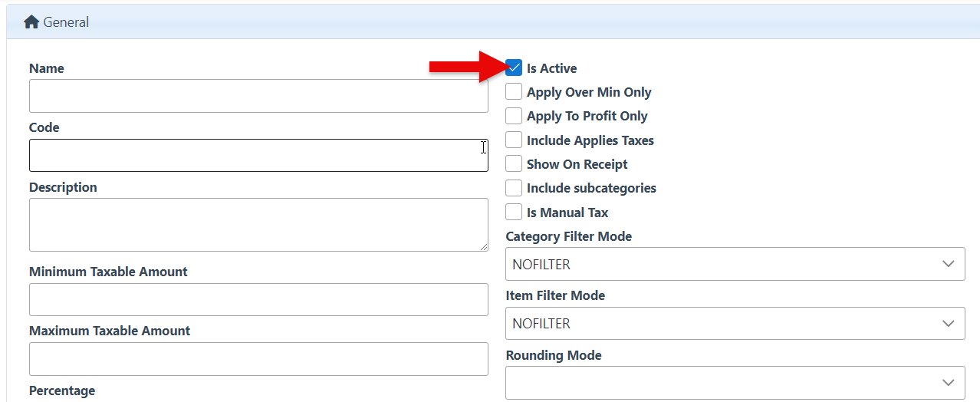Screen dimensions: 980x402
Task: Open the Rounding Mode dropdown
Action: coord(735,382)
